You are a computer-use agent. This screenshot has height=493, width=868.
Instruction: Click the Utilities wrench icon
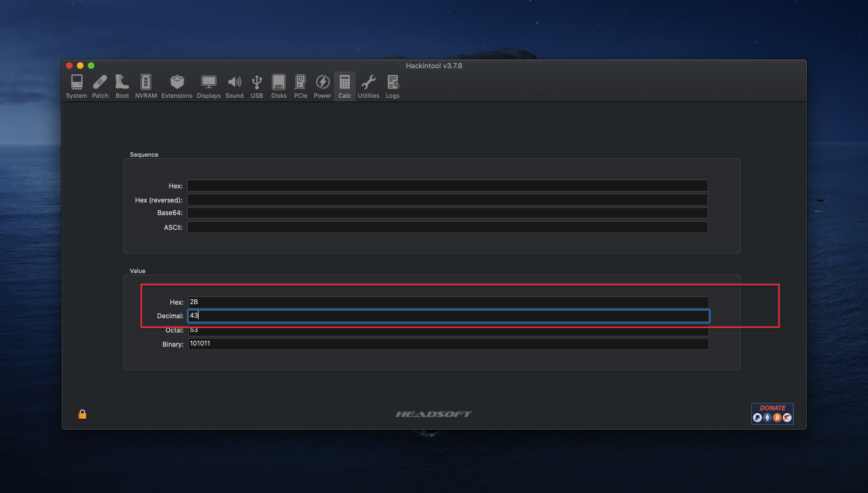pyautogui.click(x=368, y=86)
